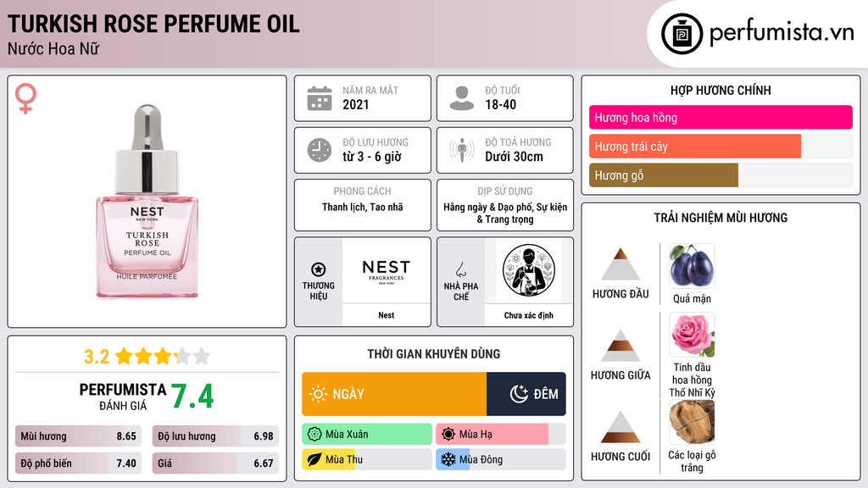Screen dimensions: 868x488
Task: Click the clock icon for Độ lưu hương
Action: click(320, 150)
